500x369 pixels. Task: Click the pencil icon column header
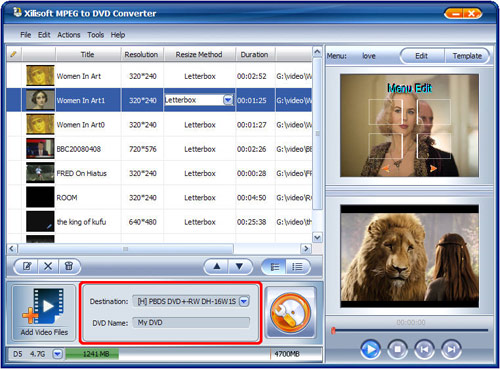click(x=14, y=54)
